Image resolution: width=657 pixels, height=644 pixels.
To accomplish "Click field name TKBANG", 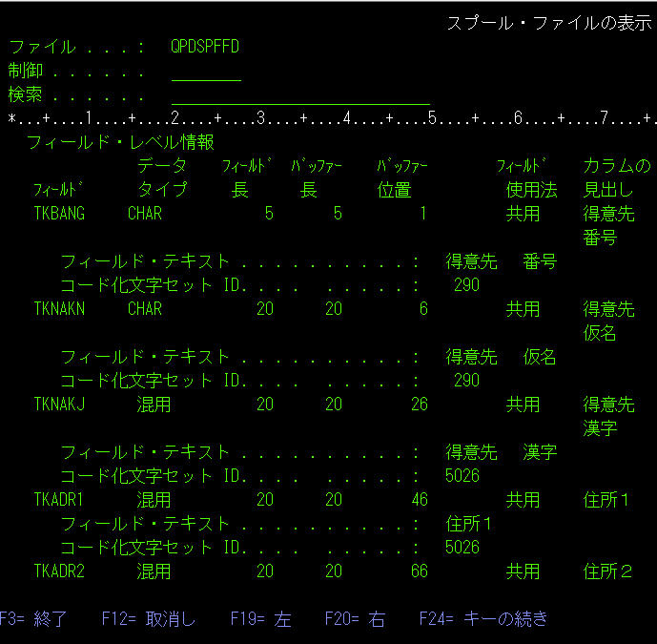I will click(x=59, y=214).
